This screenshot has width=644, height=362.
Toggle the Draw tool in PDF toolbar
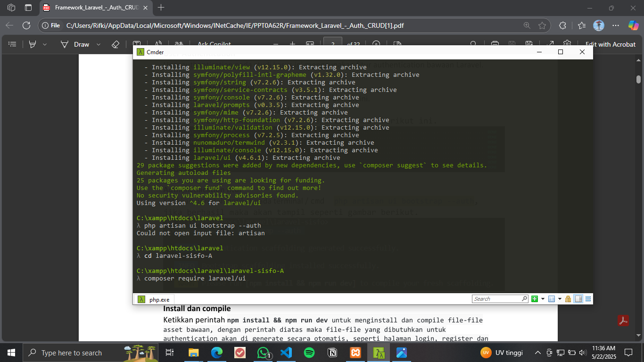point(75,44)
